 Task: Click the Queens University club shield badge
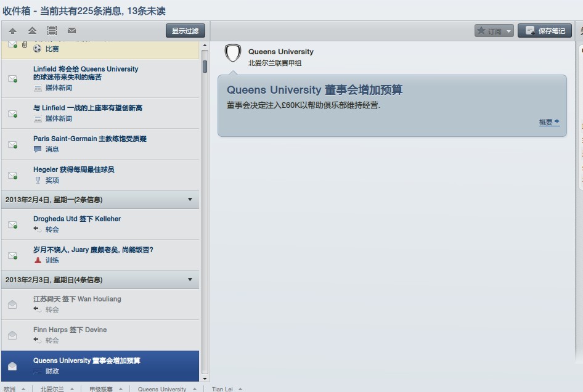point(233,53)
